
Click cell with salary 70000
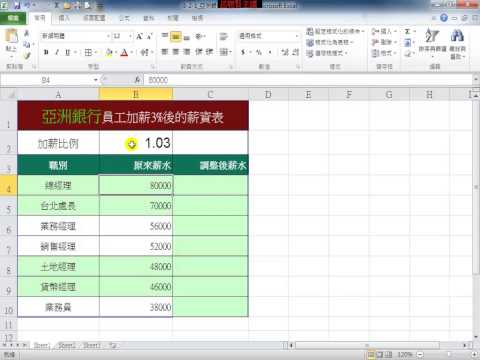tap(136, 206)
